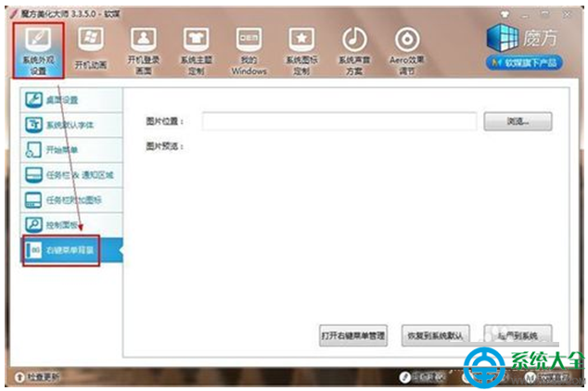
Task: Click 检查更新 in the status bar
Action: 39,377
